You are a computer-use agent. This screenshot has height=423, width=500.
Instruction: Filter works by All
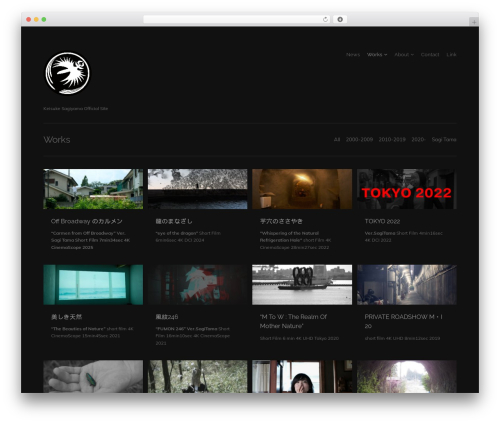coord(337,139)
